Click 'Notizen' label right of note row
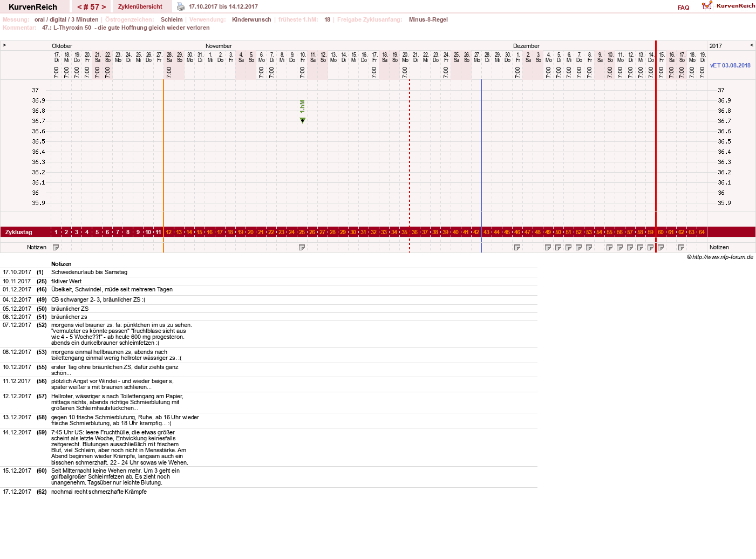This screenshot has width=756, height=559. click(x=719, y=247)
